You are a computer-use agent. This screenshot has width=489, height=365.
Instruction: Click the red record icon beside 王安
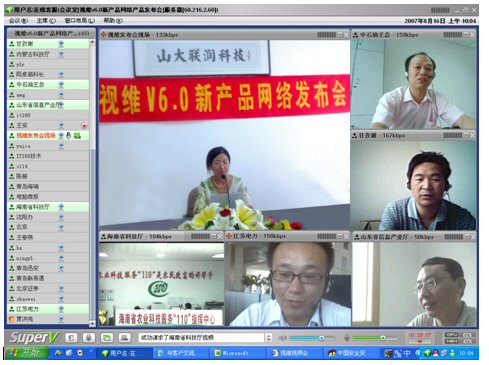(x=84, y=126)
